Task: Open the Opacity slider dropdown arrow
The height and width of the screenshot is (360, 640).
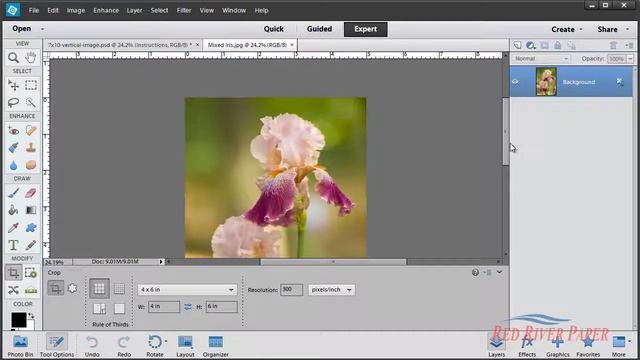Action: 630,59
